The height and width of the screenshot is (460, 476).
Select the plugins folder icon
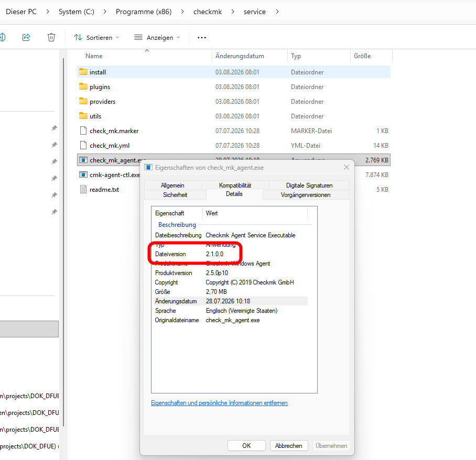pos(83,87)
